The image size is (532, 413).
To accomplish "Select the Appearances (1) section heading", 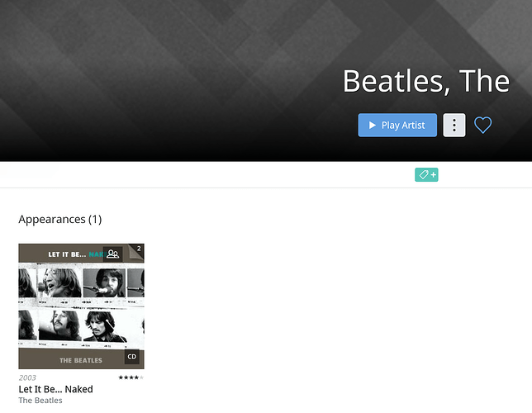I will (x=60, y=219).
